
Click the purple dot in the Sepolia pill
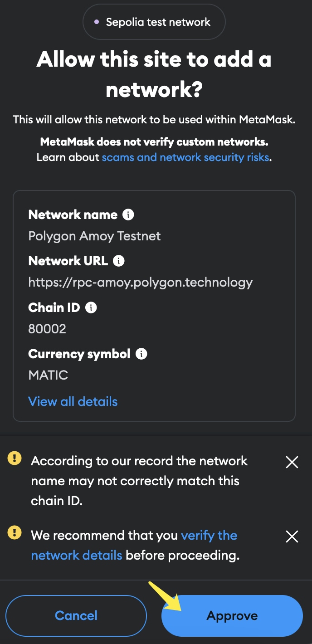[96, 22]
